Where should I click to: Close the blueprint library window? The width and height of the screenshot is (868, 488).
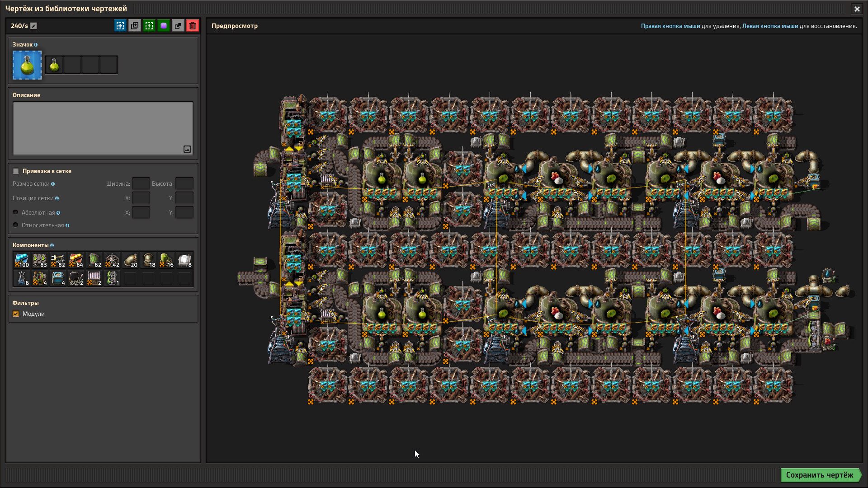point(857,9)
